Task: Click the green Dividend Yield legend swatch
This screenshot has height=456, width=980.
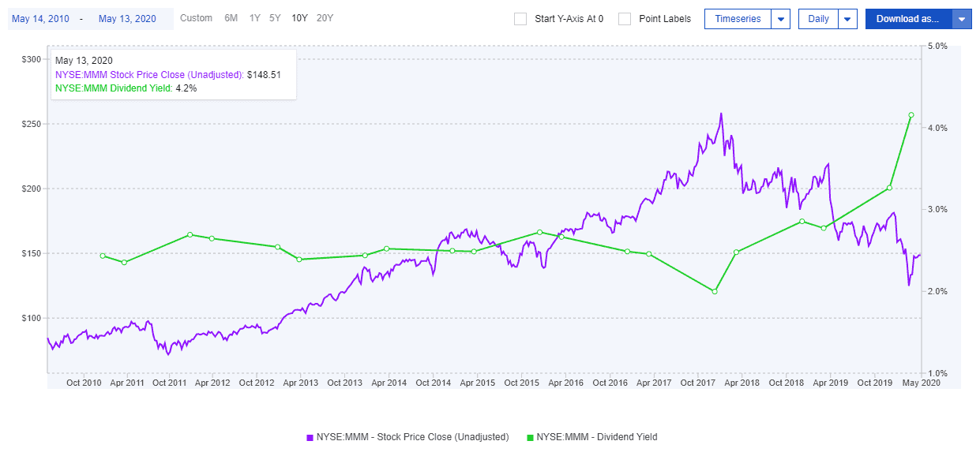Action: click(x=530, y=437)
